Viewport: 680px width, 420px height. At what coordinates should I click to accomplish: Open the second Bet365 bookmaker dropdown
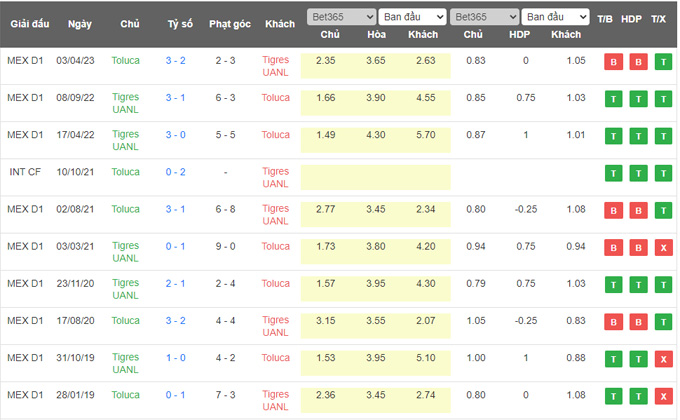point(482,17)
